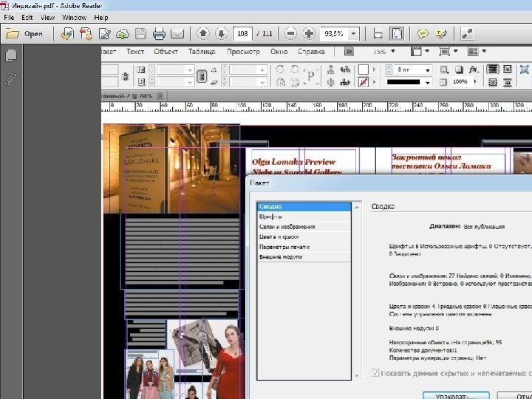Open the attachments paperclip panel

pyautogui.click(x=11, y=78)
